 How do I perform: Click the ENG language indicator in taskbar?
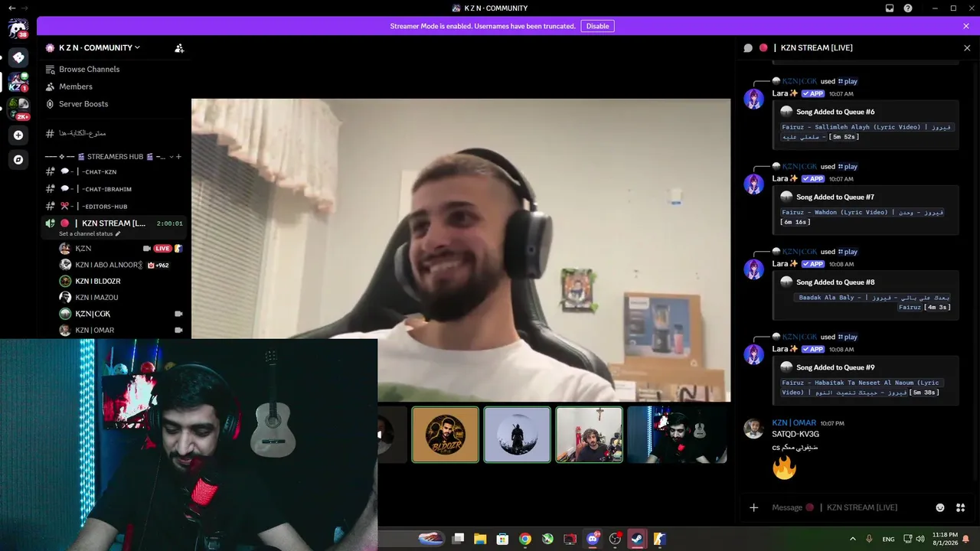click(x=888, y=539)
